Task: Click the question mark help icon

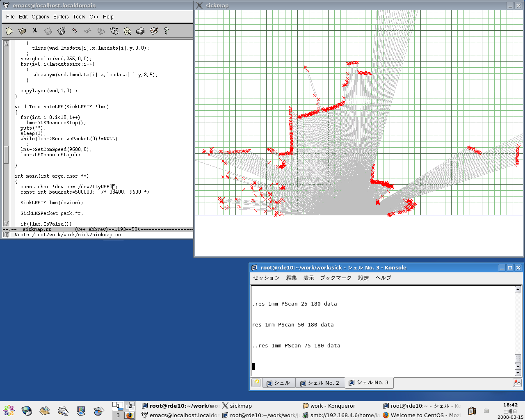Action: click(166, 31)
